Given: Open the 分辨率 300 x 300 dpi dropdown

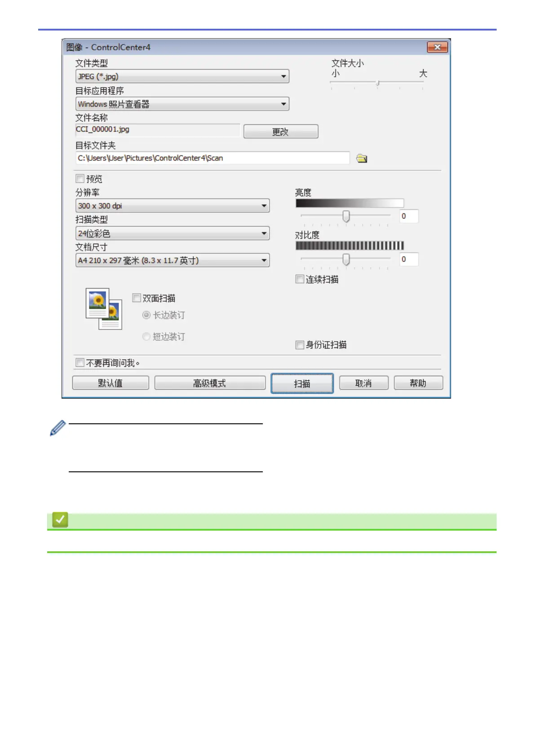Looking at the screenshot, I should coord(172,206).
